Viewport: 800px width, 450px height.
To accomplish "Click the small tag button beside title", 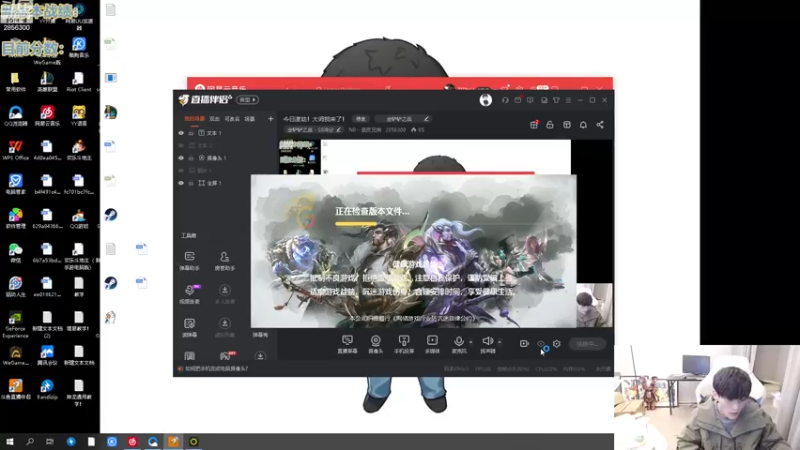I will (x=361, y=119).
